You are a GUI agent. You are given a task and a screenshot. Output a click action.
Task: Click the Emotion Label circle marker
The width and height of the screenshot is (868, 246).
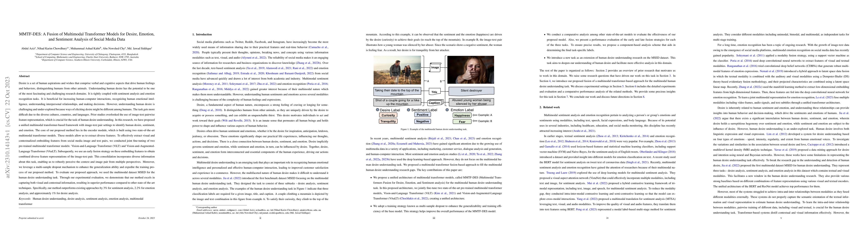click(447, 110)
